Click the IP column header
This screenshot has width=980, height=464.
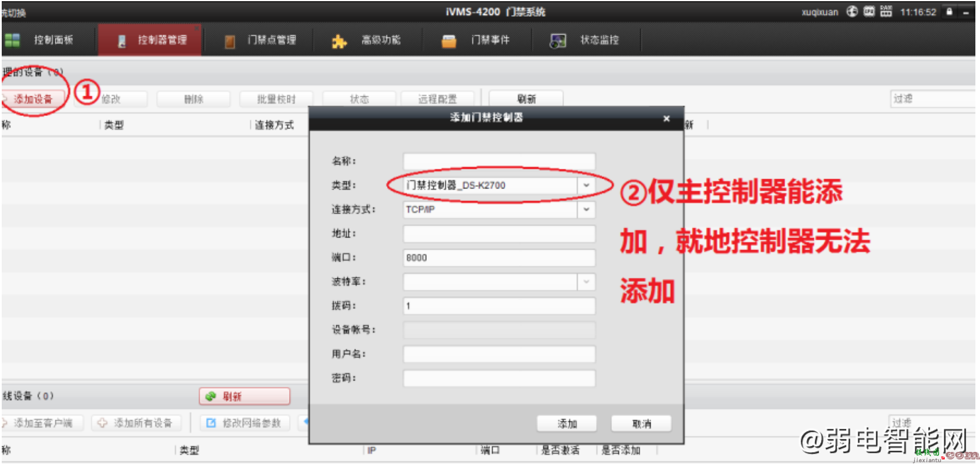point(372,450)
